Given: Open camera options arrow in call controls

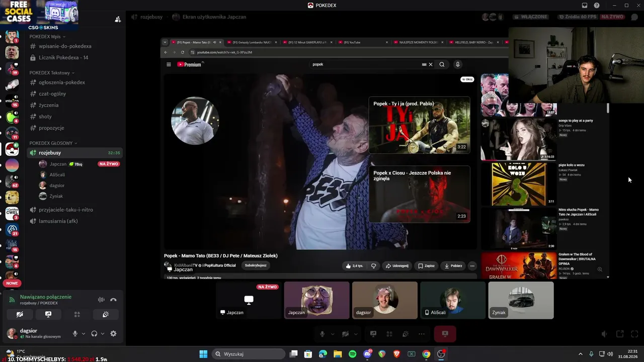Looking at the screenshot, I should 356,334.
